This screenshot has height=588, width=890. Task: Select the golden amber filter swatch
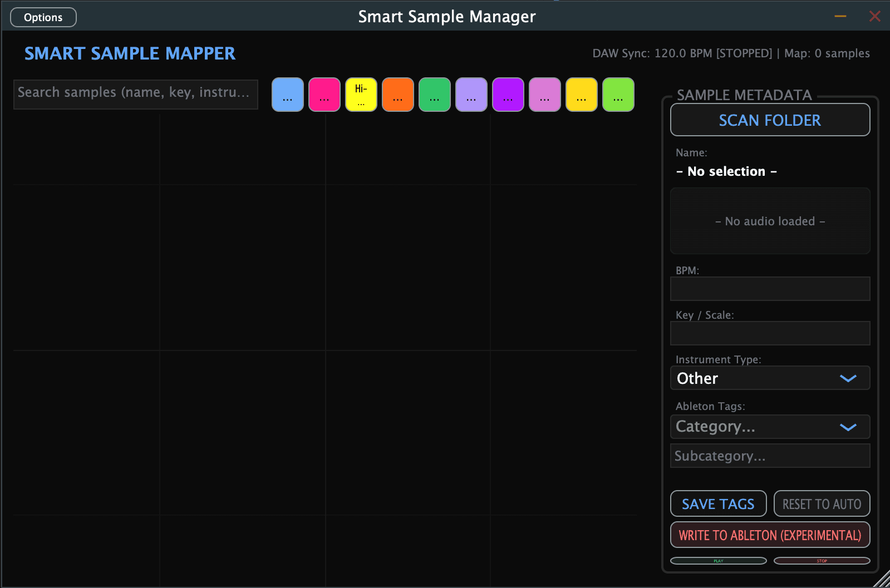(x=582, y=95)
